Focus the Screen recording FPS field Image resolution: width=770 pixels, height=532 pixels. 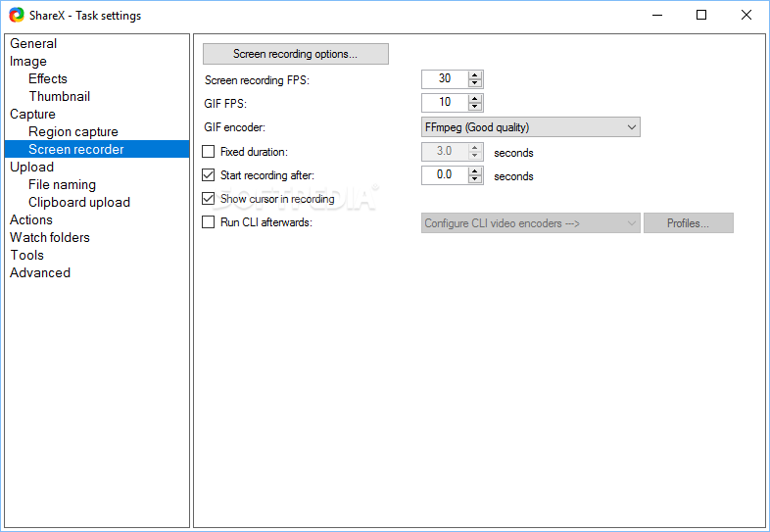pos(445,79)
